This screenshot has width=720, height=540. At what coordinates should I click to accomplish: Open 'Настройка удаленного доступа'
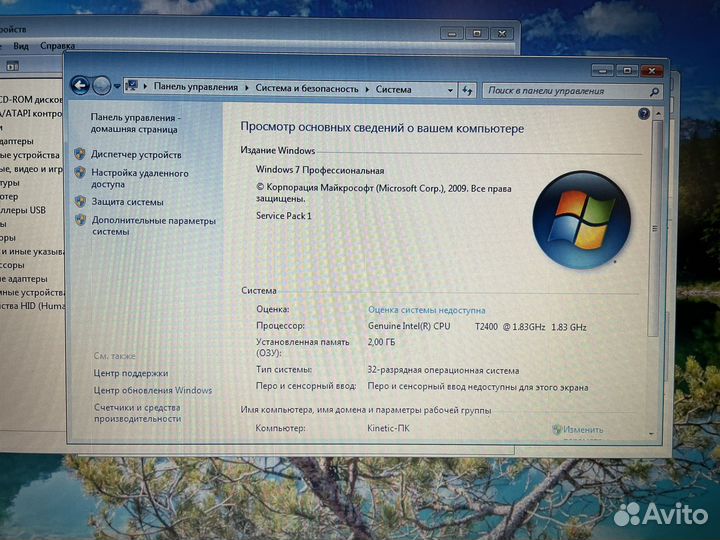tap(140, 179)
